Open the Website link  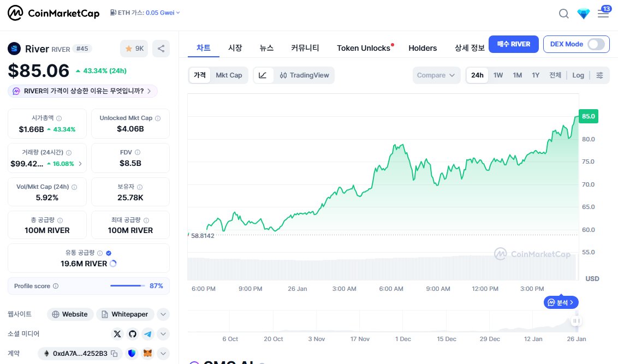(x=70, y=314)
